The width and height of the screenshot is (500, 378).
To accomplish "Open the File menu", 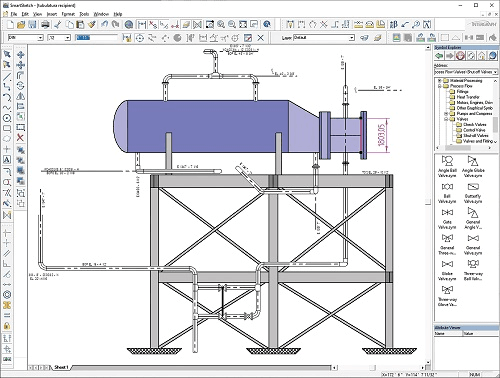I will point(14,14).
